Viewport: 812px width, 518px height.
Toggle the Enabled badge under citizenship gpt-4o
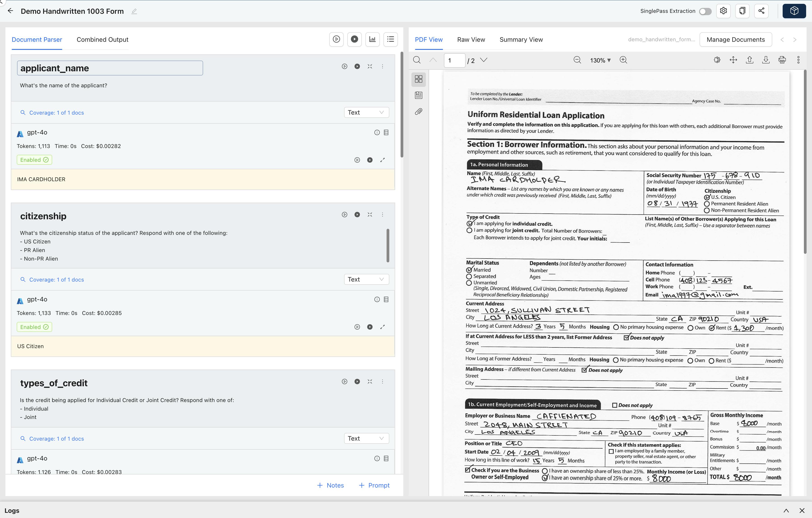click(34, 327)
